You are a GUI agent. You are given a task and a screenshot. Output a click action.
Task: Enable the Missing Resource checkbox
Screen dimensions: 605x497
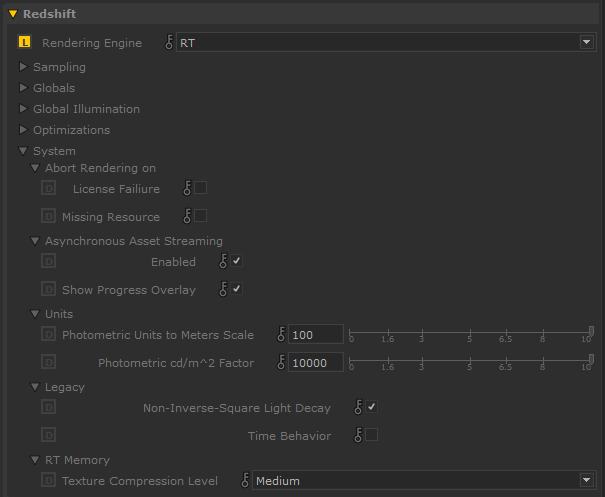point(200,216)
